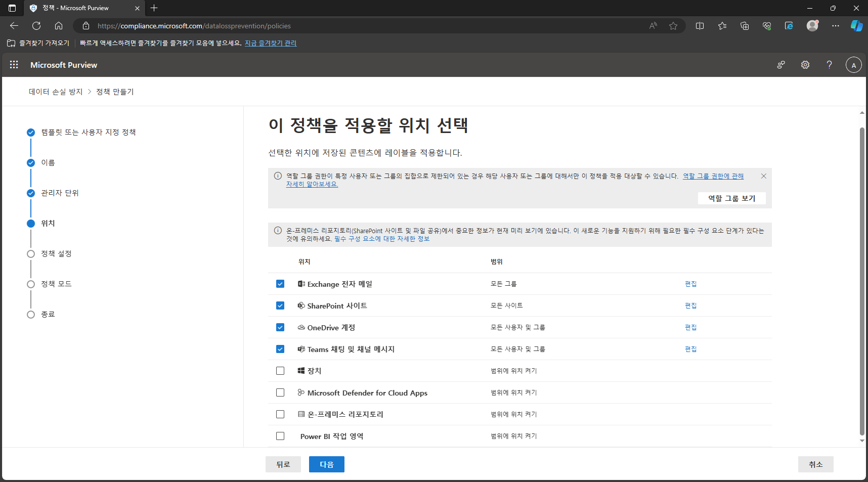
Task: Click the Teams chat location icon
Action: (x=301, y=349)
